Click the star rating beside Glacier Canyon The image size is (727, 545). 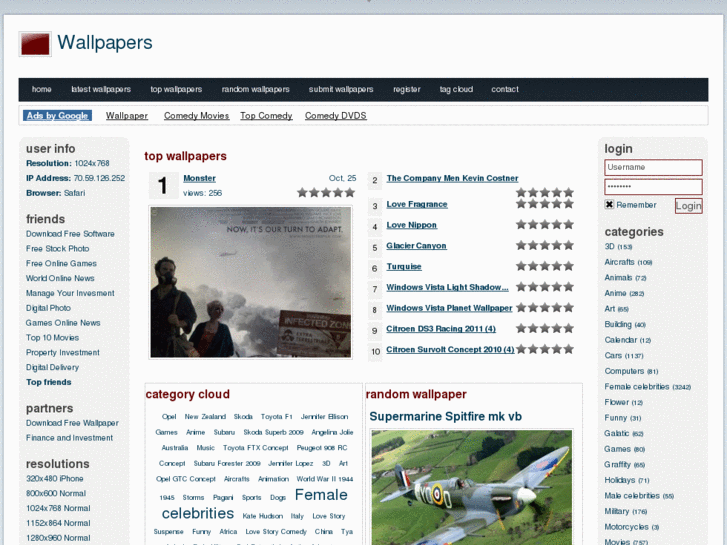tap(545, 246)
